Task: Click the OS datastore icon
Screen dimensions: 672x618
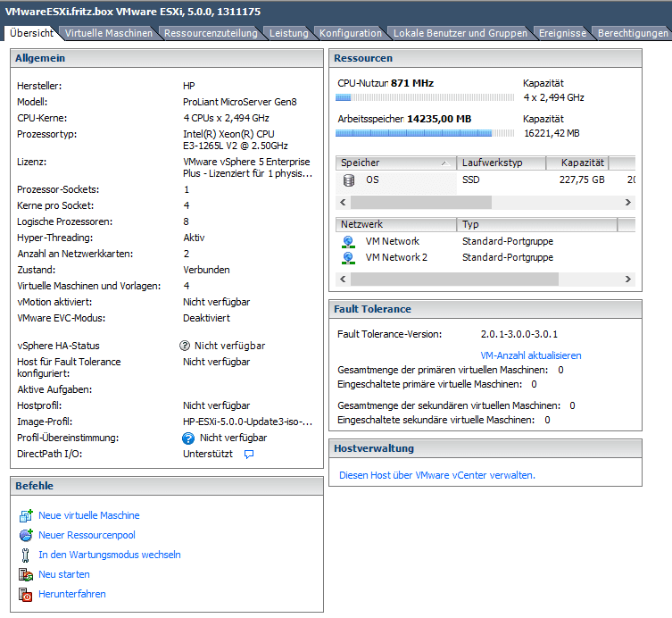Action: 349,180
